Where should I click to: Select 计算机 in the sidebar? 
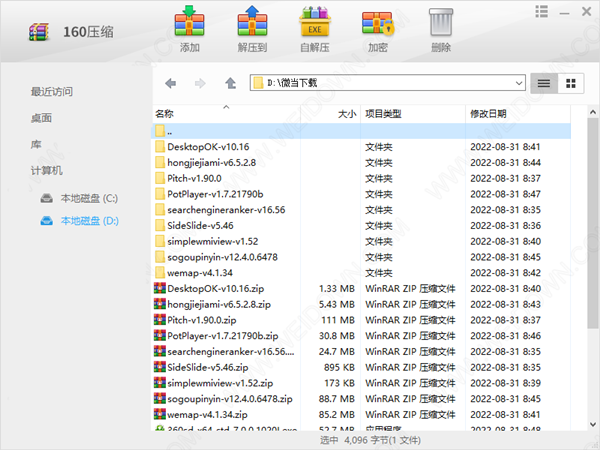point(46,170)
